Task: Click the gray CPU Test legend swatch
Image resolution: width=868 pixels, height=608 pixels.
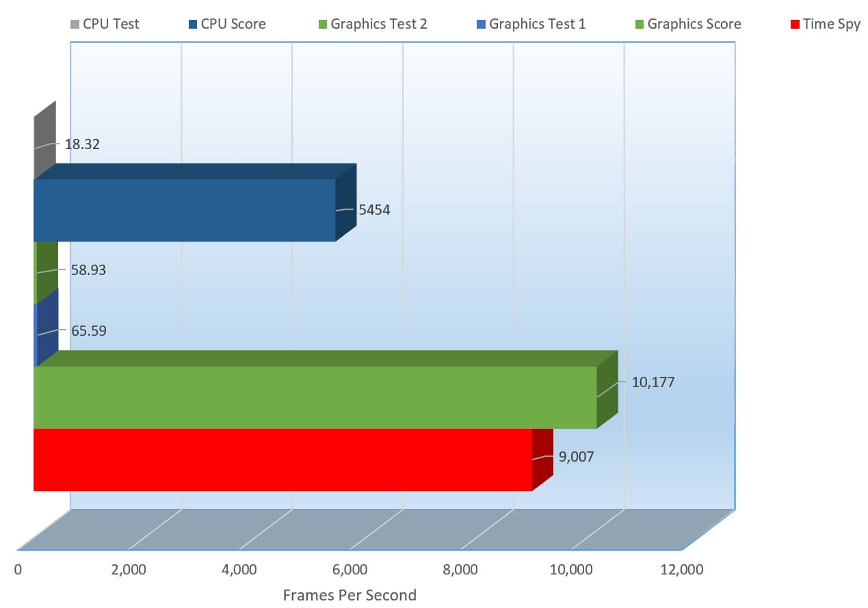Action: pos(75,25)
